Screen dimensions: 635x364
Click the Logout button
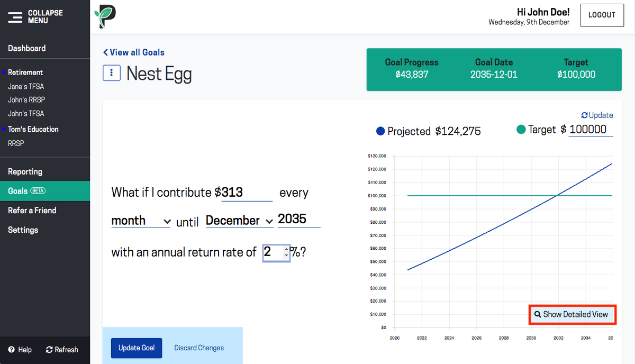pyautogui.click(x=602, y=15)
